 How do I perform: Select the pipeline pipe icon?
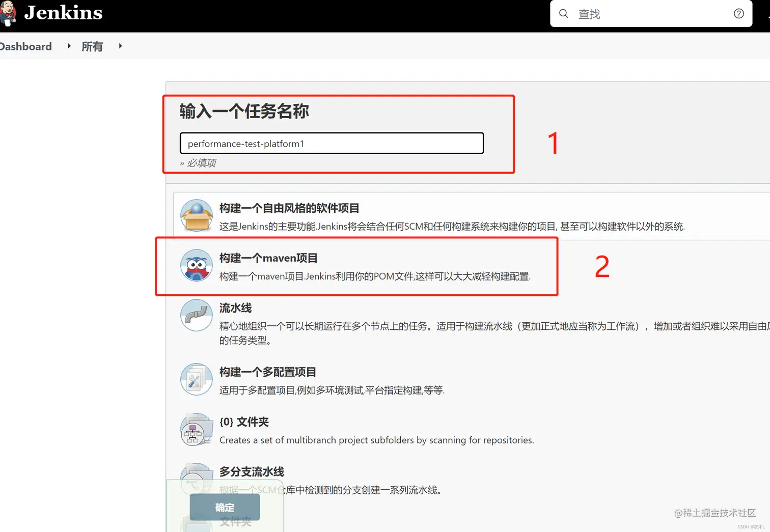(x=197, y=315)
